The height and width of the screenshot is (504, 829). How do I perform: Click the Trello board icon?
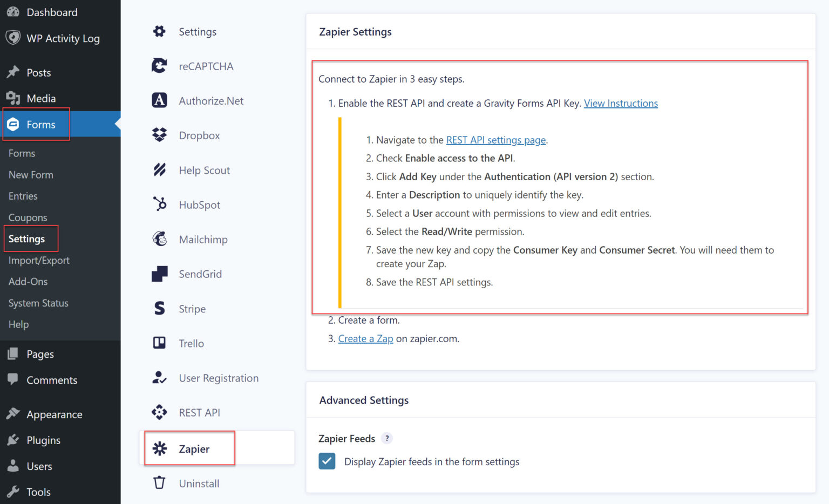click(x=159, y=343)
